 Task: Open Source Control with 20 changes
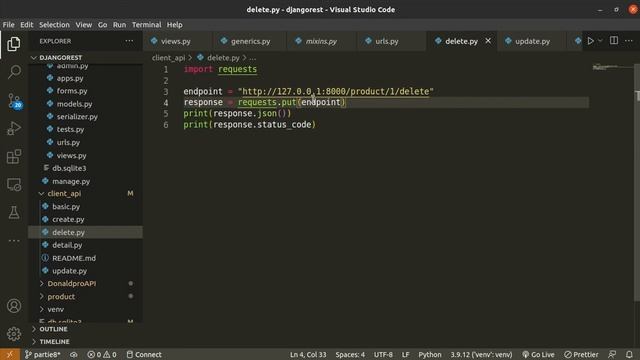coord(14,101)
